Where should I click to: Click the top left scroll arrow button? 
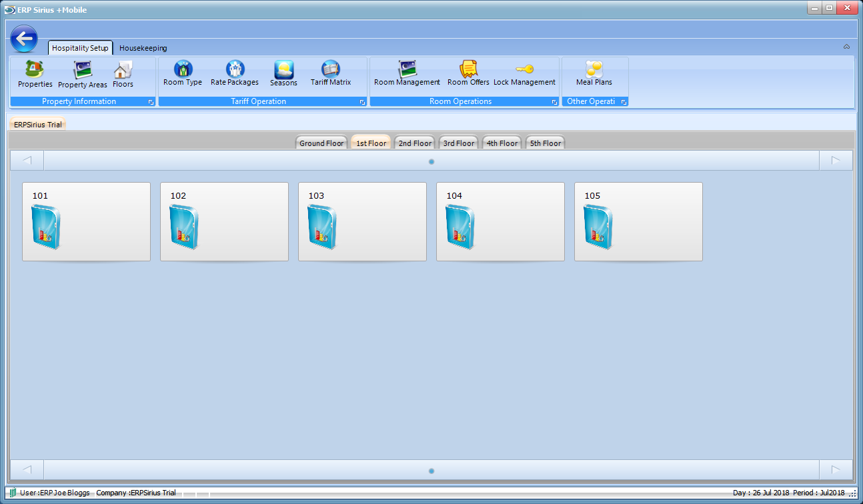point(27,161)
